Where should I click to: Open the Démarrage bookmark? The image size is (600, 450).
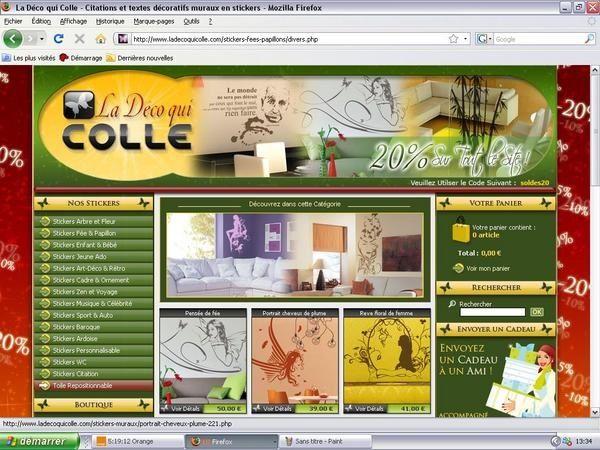[81, 58]
